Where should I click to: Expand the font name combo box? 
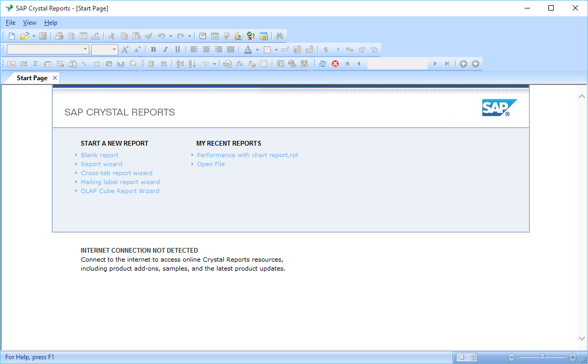point(86,50)
